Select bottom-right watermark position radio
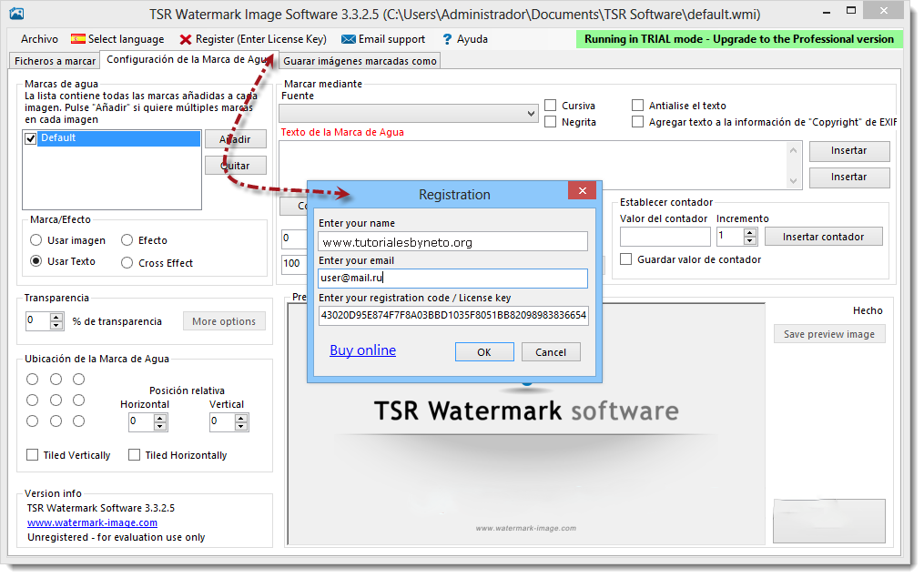924x578 pixels. pos(78,421)
